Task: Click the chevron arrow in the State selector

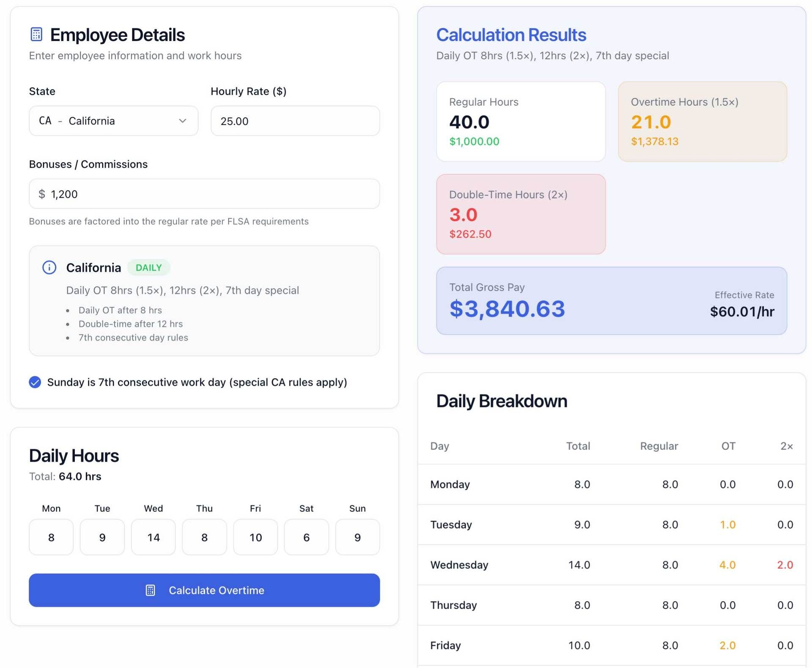Action: click(x=182, y=121)
